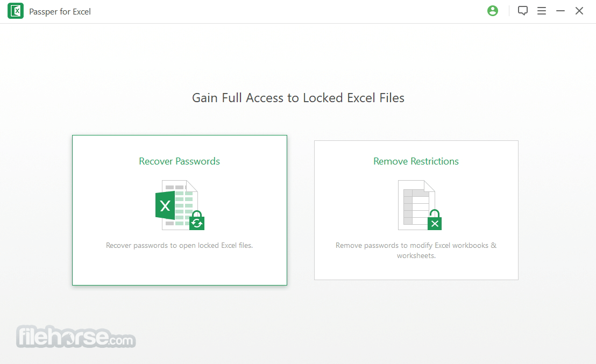Viewport: 596px width, 364px height.
Task: Click the Excel file with refresh lock icon
Action: 180,205
